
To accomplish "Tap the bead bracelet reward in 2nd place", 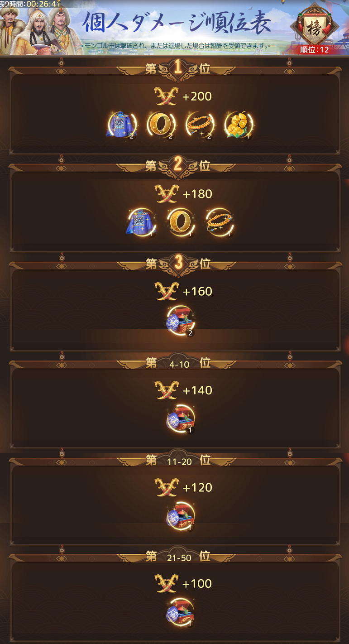I will tap(220, 222).
